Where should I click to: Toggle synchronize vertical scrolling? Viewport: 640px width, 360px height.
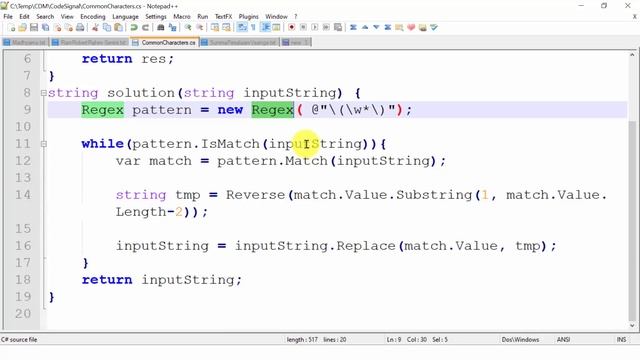click(215, 28)
